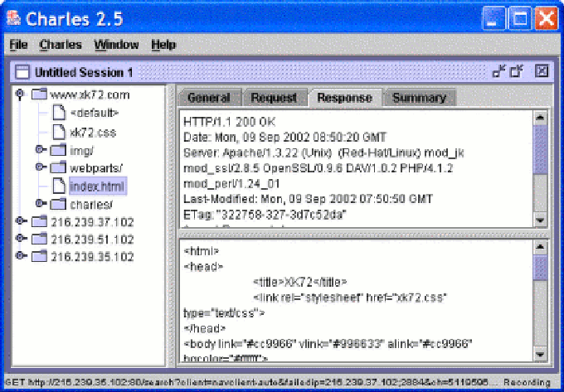
Task: Select the xk72.css file entry
Action: 93,133
